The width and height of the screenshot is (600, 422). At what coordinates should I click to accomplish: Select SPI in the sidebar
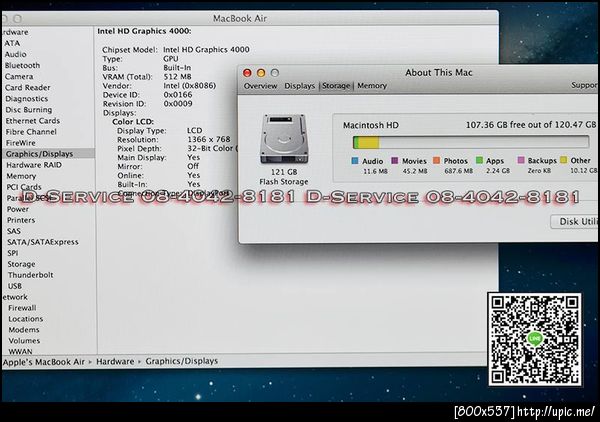click(x=13, y=253)
